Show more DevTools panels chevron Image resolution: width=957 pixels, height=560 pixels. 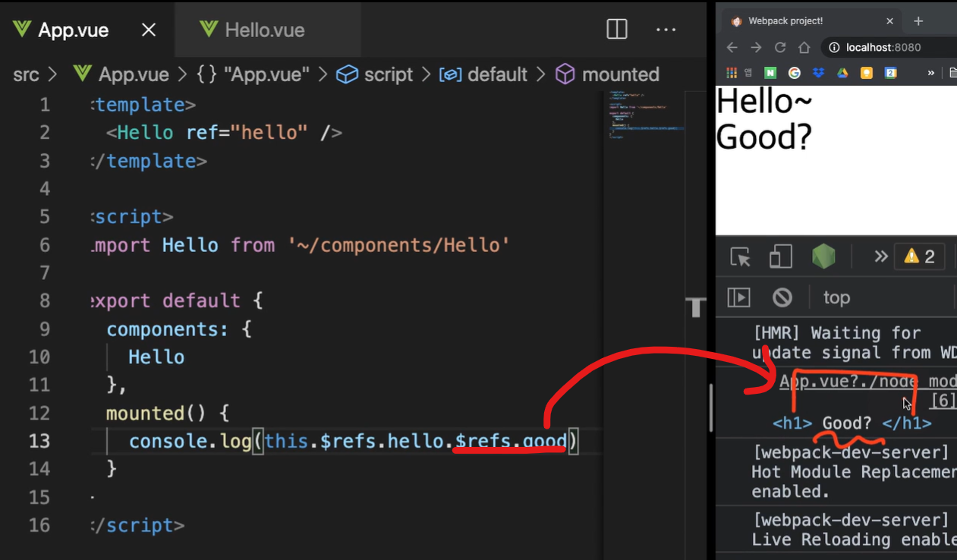point(880,256)
